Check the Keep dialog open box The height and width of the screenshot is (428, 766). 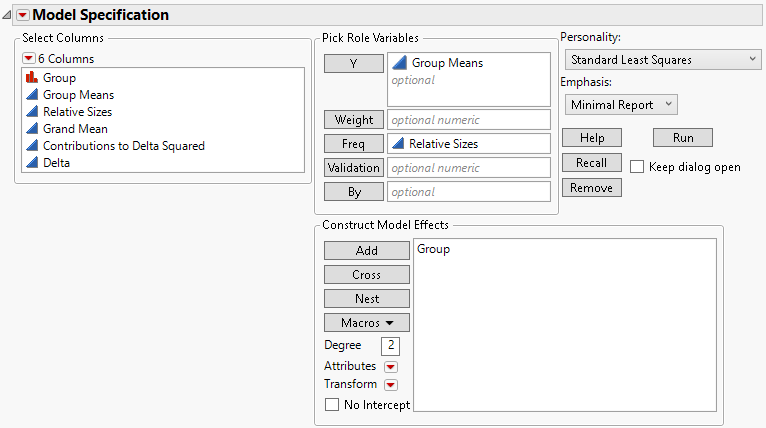coord(637,167)
